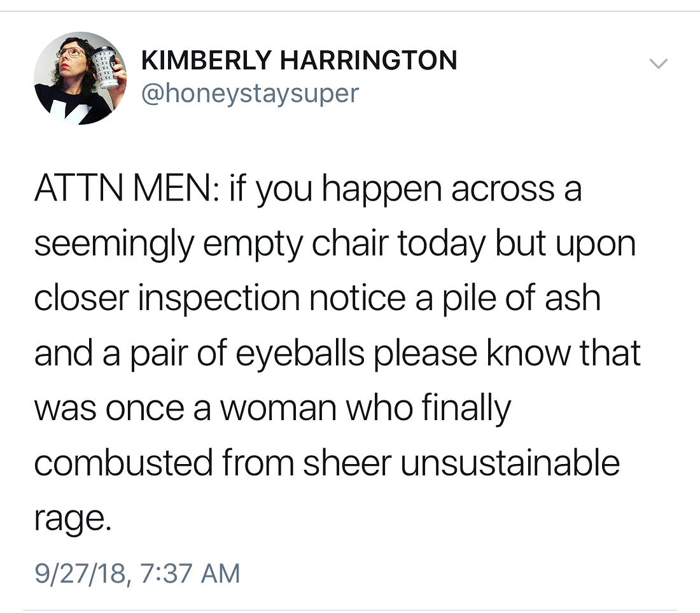Click the time '7:37 AM' portion
This screenshot has width=700, height=613.
pyautogui.click(x=190, y=573)
